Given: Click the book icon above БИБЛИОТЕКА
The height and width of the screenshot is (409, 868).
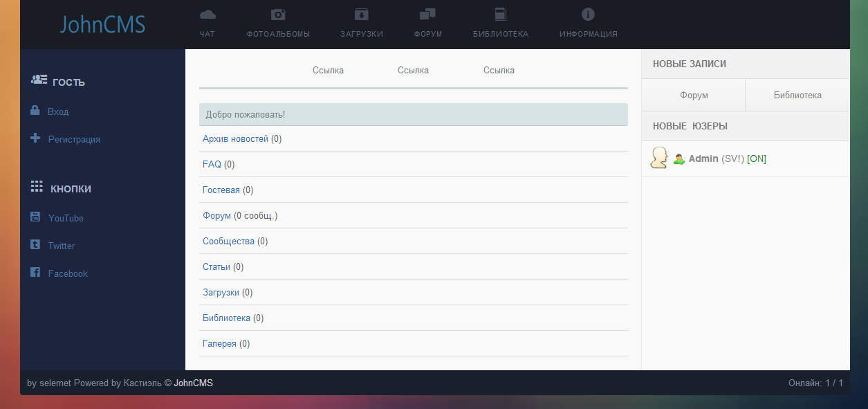Looking at the screenshot, I should pyautogui.click(x=500, y=14).
